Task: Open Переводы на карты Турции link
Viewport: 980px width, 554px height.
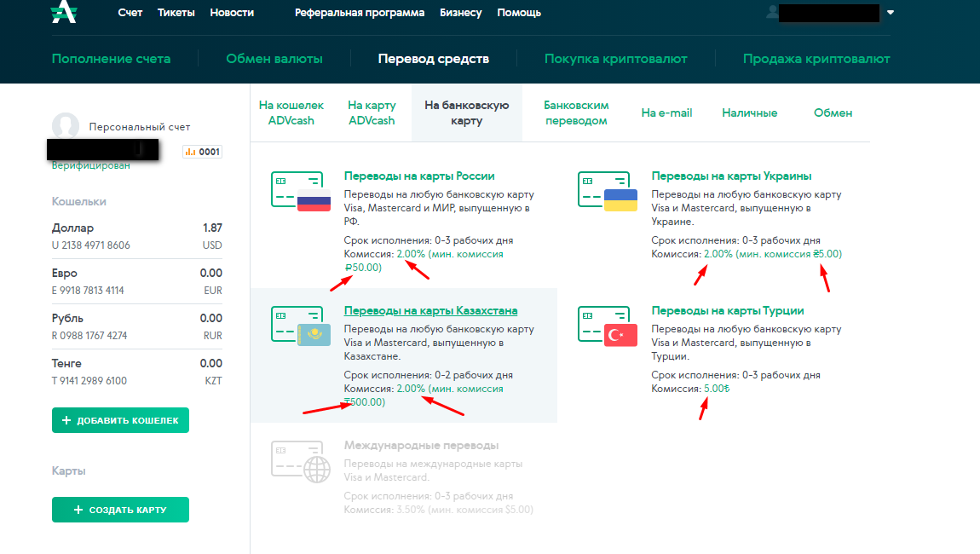Action: (728, 311)
